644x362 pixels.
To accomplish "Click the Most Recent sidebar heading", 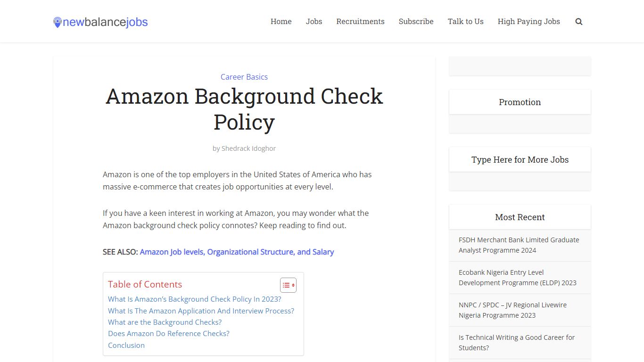I will (520, 217).
